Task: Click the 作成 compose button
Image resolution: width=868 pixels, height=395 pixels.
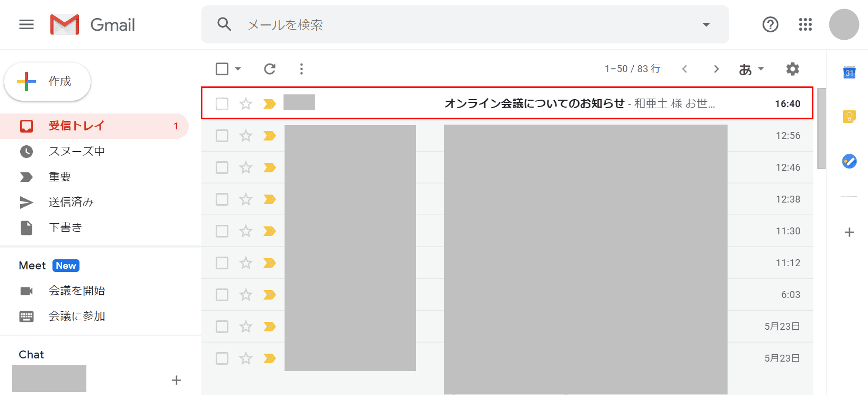Action: coord(48,81)
